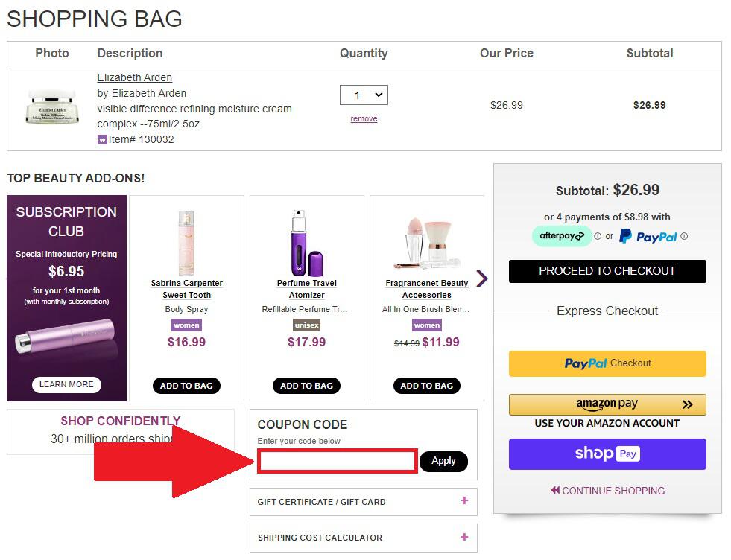Click inside the coupon code input field
This screenshot has width=731, height=560.
337,460
